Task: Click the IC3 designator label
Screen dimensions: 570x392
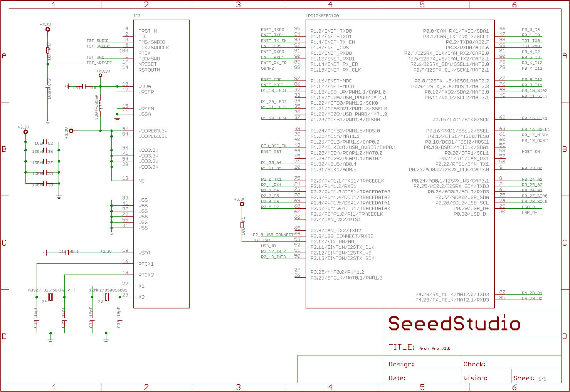Action: pos(137,16)
